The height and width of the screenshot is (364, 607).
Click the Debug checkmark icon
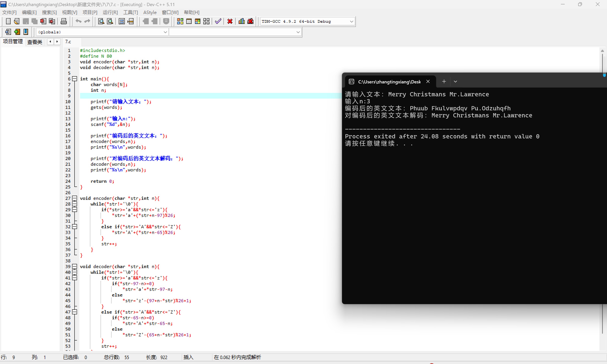(218, 21)
